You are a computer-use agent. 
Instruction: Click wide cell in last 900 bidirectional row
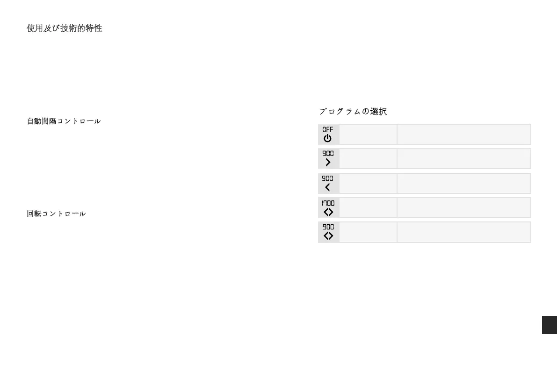click(x=463, y=232)
